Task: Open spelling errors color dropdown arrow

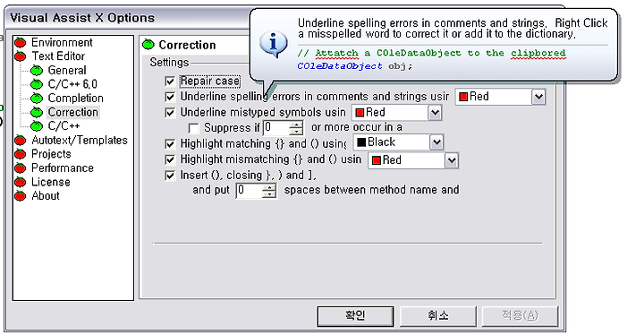Action: (x=538, y=97)
